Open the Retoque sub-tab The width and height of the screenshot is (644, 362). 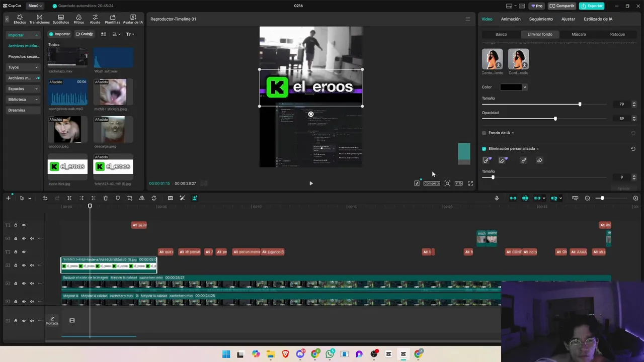[617, 34]
